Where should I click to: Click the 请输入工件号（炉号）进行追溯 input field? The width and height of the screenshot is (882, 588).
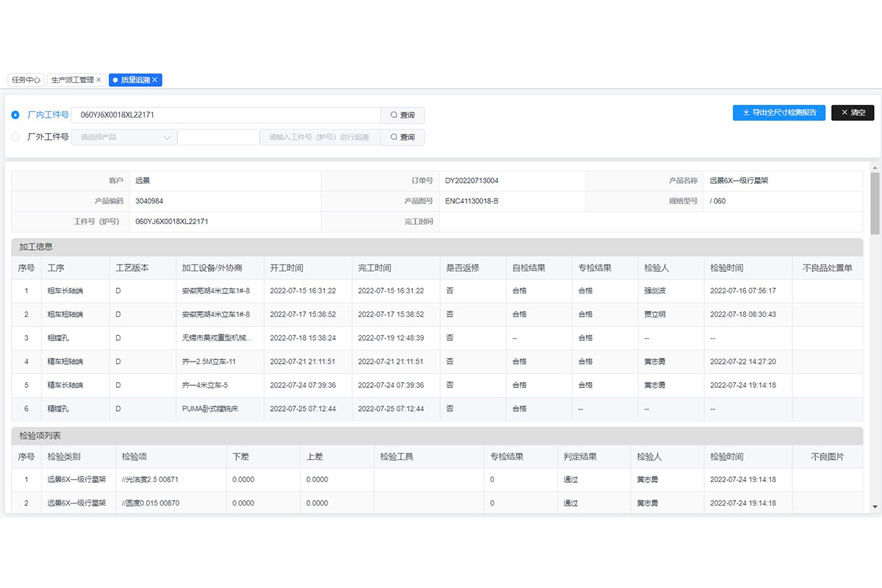pos(320,137)
